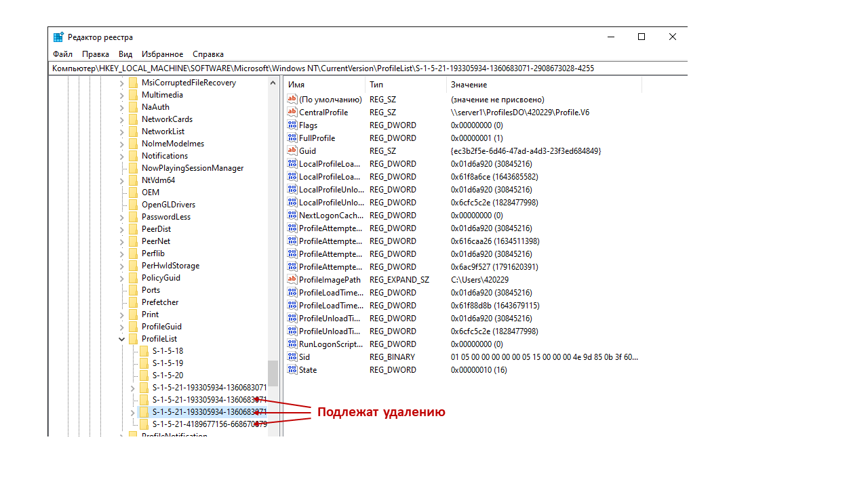
Task: Select the CentralProfile string value icon
Action: coord(292,113)
